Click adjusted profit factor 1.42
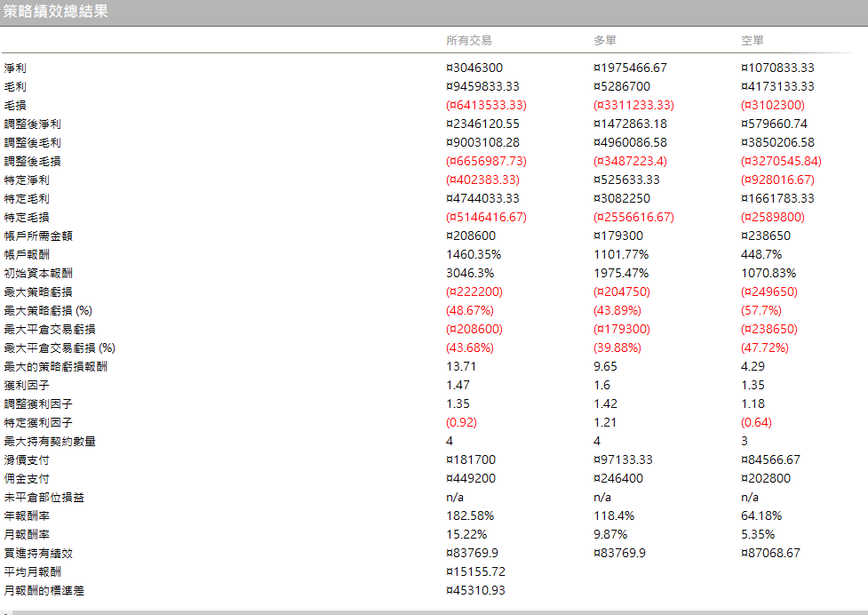 pos(605,404)
